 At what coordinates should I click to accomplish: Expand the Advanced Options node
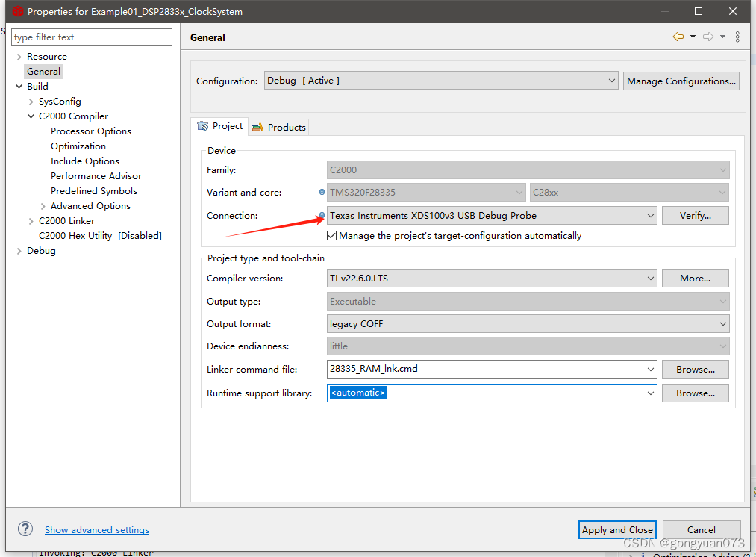[x=43, y=206]
